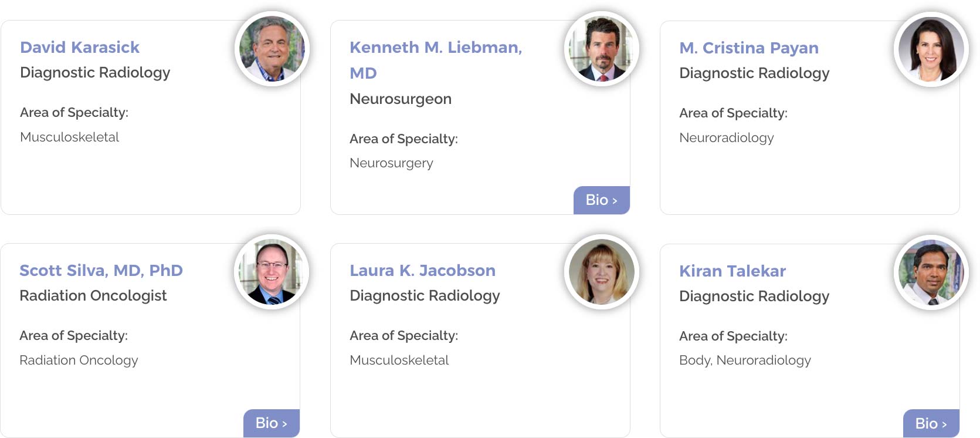Image resolution: width=980 pixels, height=438 pixels.
Task: Click Laura K. Jacobson's portrait
Action: pos(602,272)
